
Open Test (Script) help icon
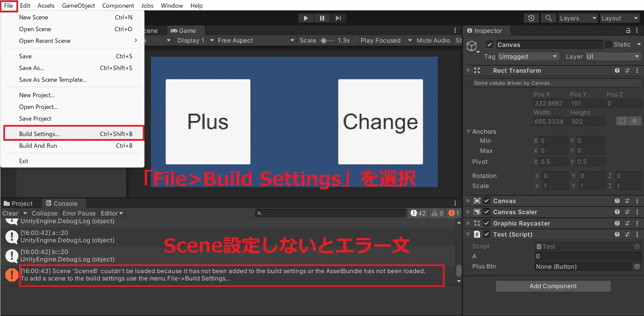[x=617, y=234]
